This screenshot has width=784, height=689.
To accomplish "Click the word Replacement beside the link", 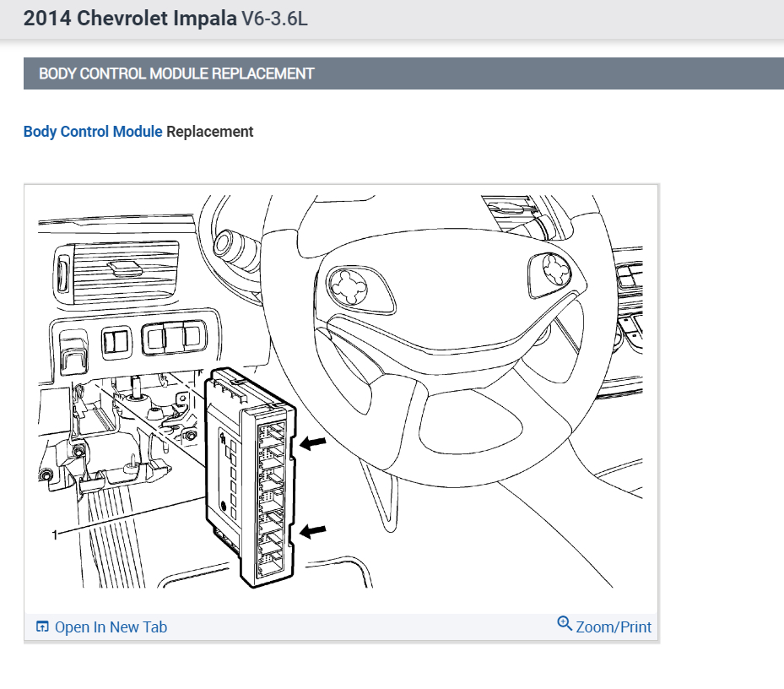I will 209,132.
